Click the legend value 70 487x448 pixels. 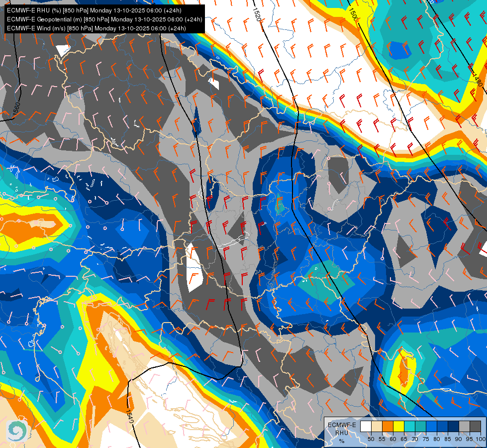point(415,439)
